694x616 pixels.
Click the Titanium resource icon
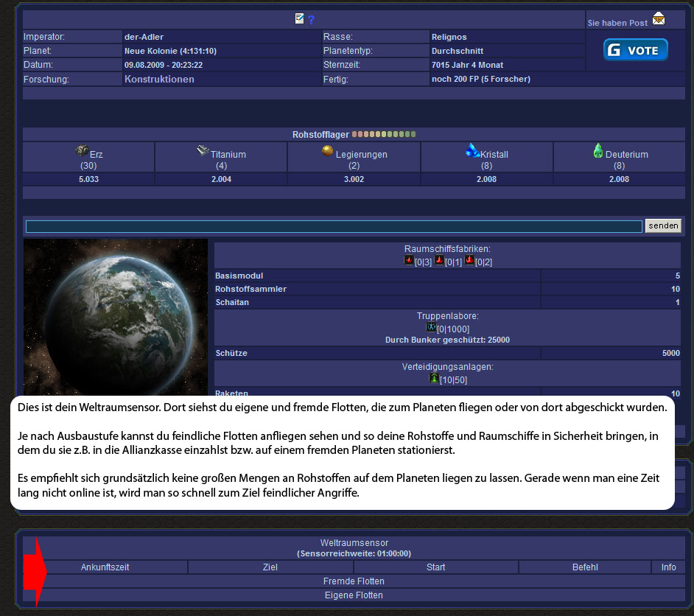[x=203, y=150]
